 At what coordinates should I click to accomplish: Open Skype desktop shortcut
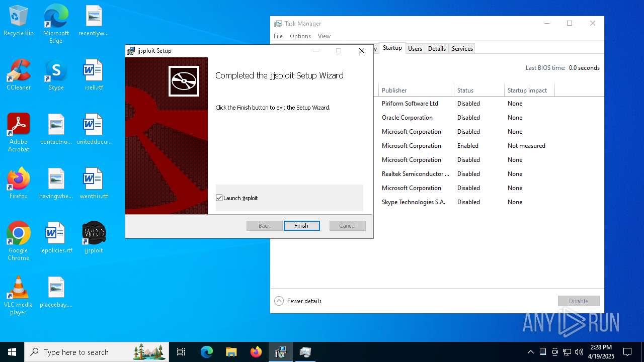point(56,75)
